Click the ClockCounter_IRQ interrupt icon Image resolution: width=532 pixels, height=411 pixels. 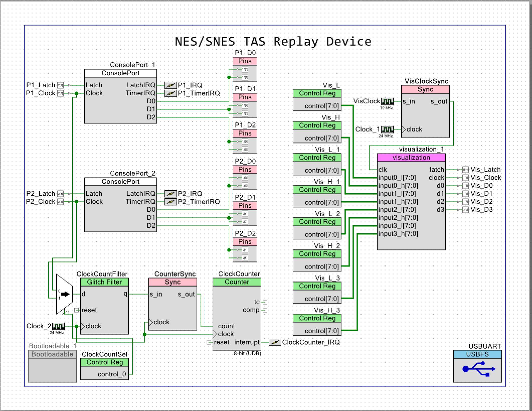tap(275, 342)
